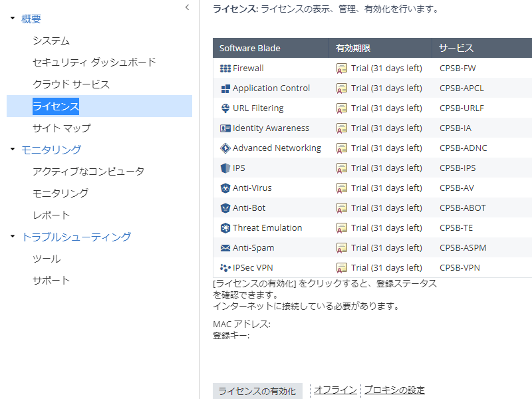Collapse the 概要 section

point(13,19)
